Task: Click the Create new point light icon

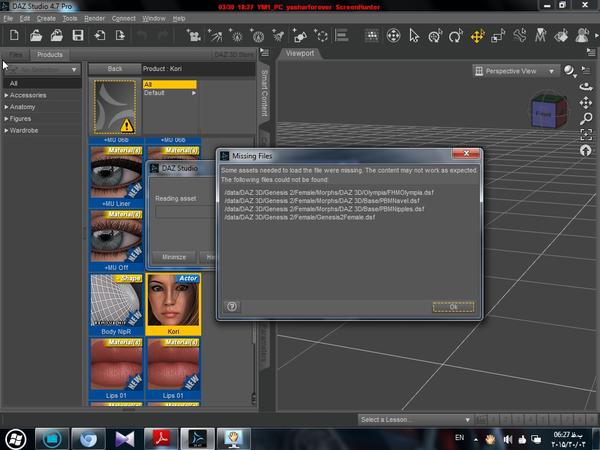Action: (236, 36)
